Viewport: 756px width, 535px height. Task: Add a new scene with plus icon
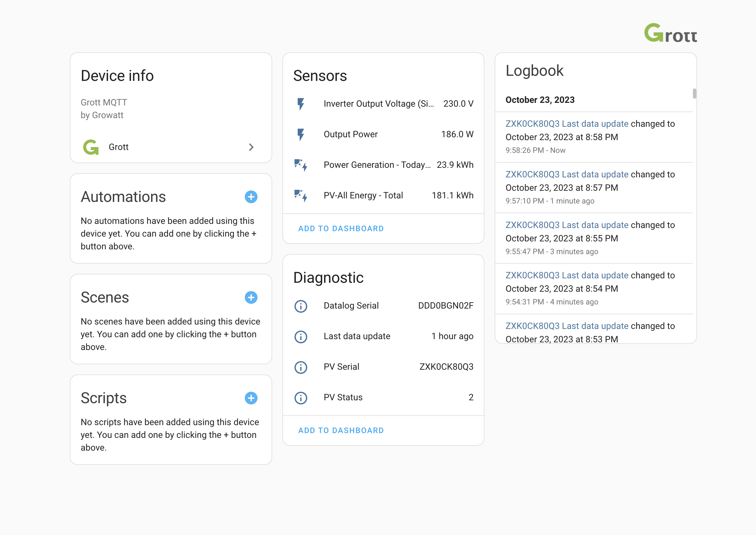tap(251, 297)
